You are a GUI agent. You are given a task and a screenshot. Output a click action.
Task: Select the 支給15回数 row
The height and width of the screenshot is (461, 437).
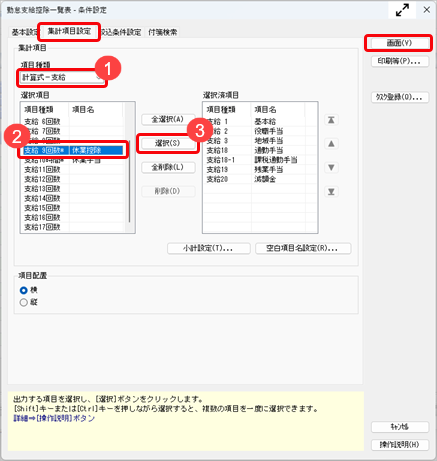(73, 208)
